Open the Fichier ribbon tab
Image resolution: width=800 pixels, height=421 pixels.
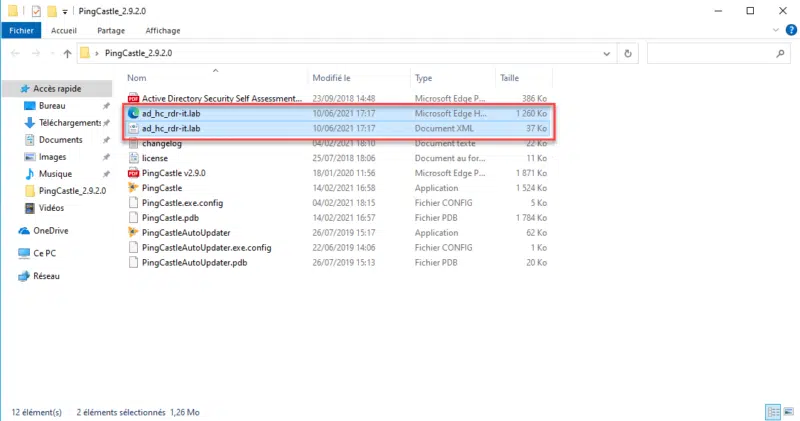click(x=21, y=31)
